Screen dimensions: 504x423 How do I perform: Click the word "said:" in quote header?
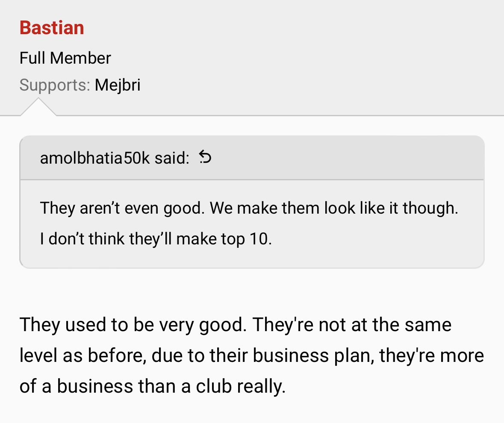pyautogui.click(x=172, y=158)
